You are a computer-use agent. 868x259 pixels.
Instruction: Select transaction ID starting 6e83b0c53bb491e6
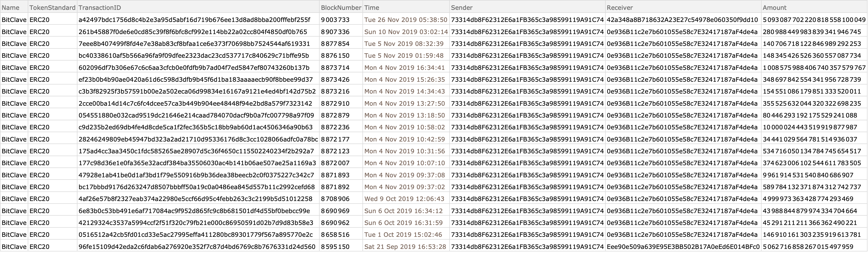click(194, 211)
